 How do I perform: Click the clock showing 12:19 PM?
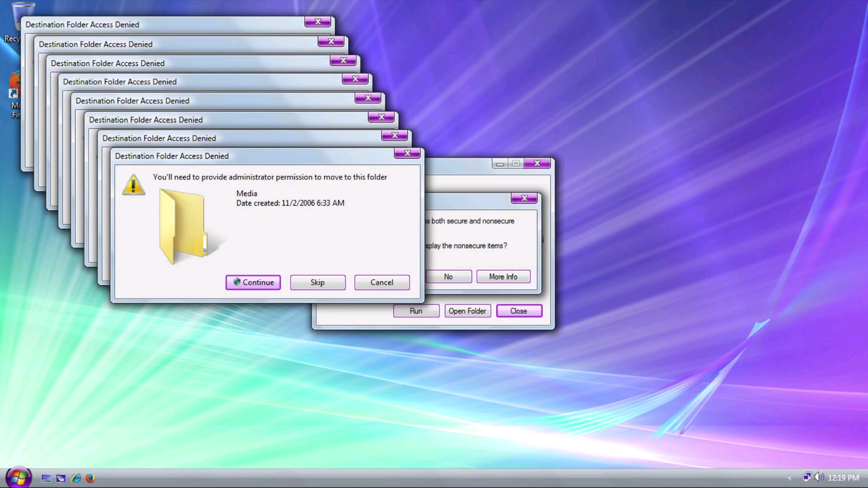pos(844,477)
